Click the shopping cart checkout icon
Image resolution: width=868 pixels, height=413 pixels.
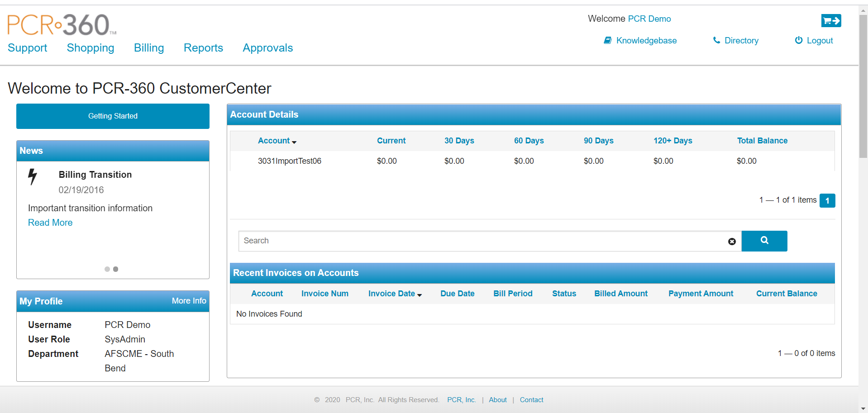point(831,20)
